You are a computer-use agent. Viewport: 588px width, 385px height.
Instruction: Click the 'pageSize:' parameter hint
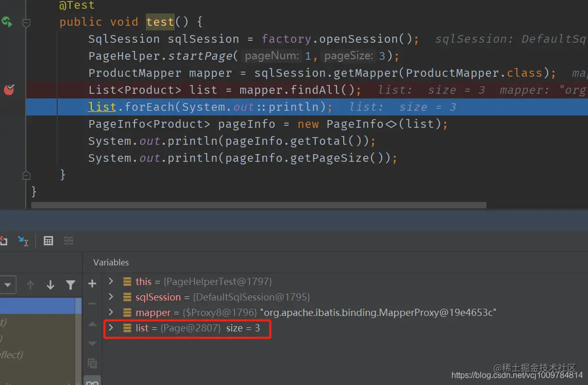(x=349, y=56)
